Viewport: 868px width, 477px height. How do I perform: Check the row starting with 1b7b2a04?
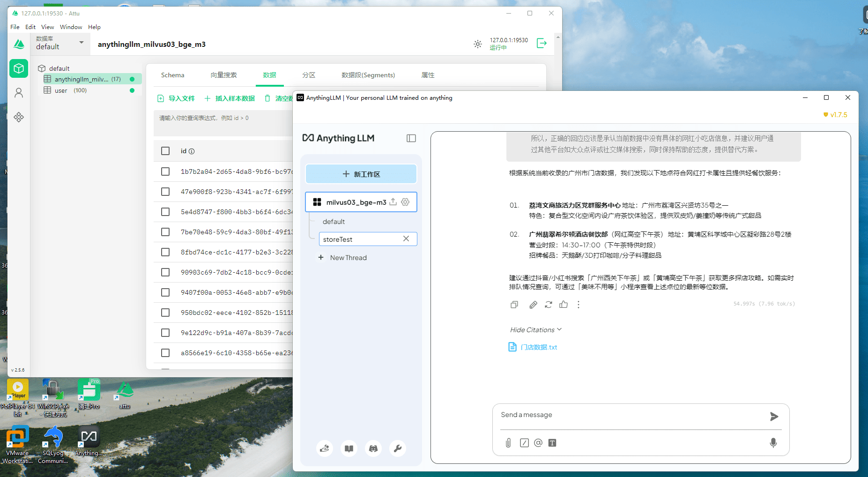point(165,171)
